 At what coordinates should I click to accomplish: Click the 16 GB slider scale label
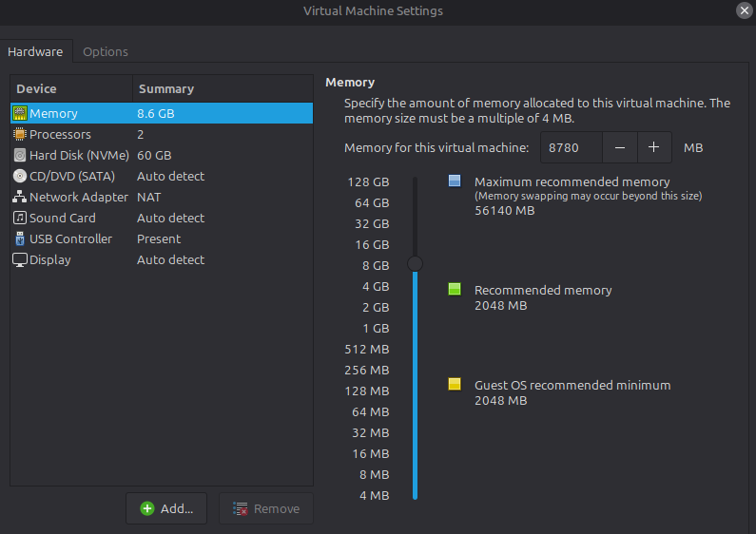(x=372, y=244)
